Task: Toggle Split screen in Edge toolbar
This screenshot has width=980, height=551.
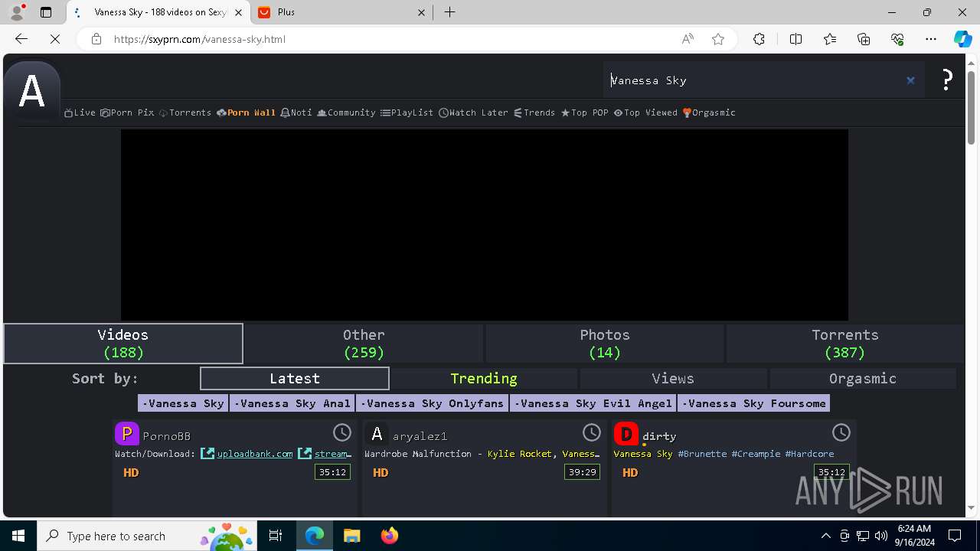Action: 795,39
